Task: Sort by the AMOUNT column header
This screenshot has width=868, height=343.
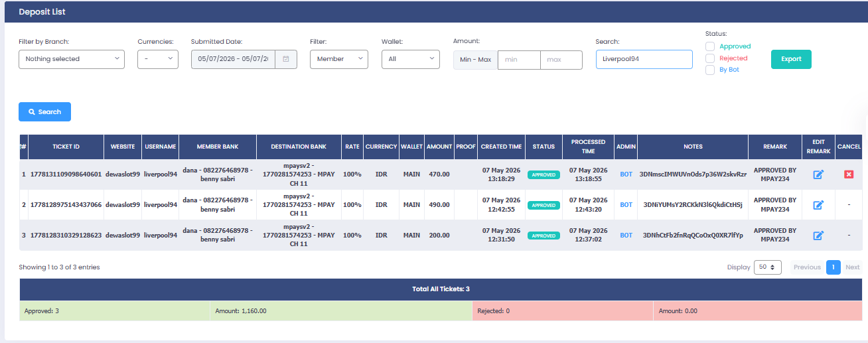Action: coord(439,147)
